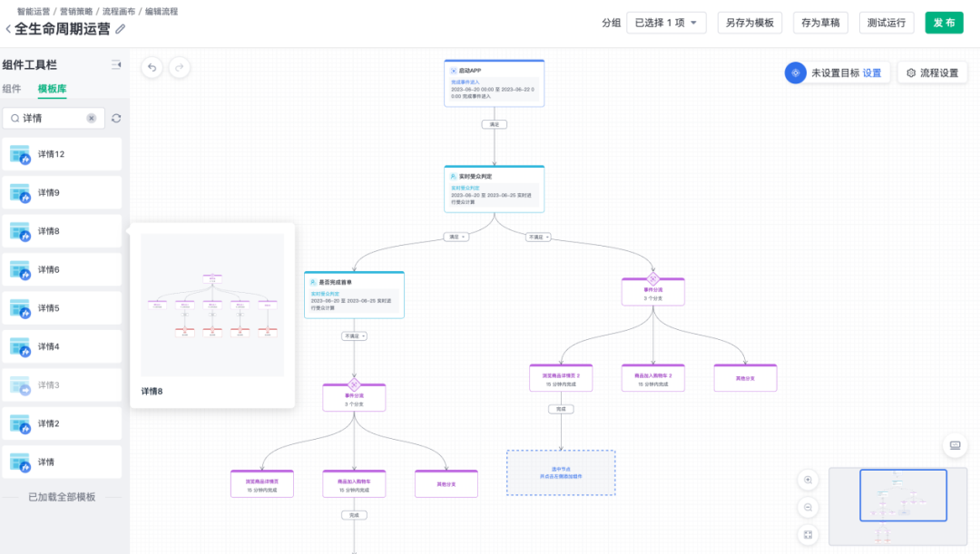This screenshot has width=980, height=554.
Task: Open 流程画布 breadcrumb
Action: pyautogui.click(x=119, y=11)
